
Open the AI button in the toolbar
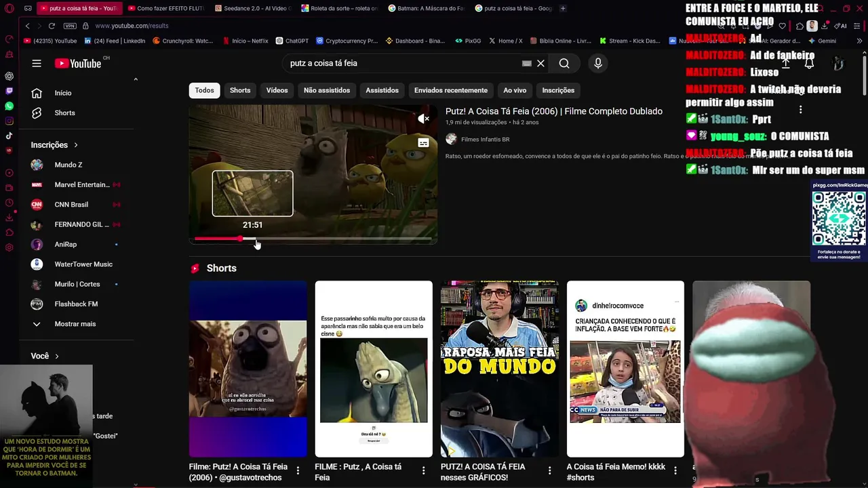pos(842,26)
